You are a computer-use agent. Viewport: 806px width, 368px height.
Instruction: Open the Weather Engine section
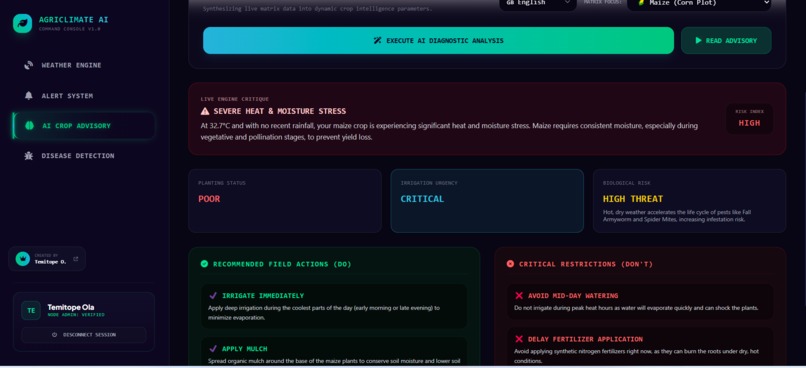click(x=84, y=65)
